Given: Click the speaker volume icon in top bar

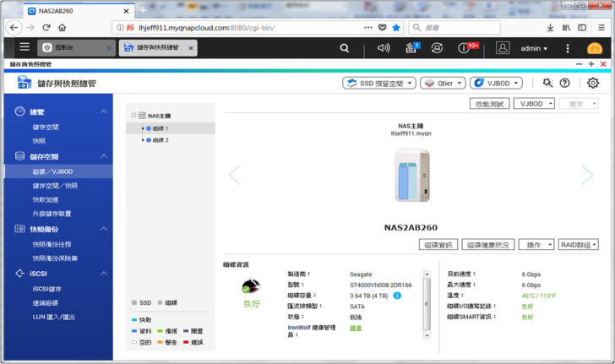Looking at the screenshot, I should tap(384, 48).
